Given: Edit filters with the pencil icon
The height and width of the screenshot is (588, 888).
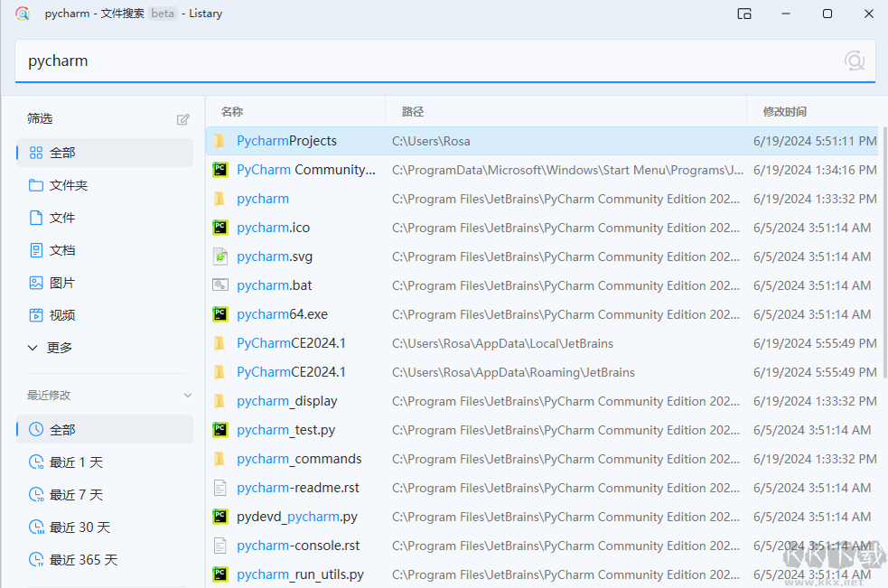Looking at the screenshot, I should [182, 119].
